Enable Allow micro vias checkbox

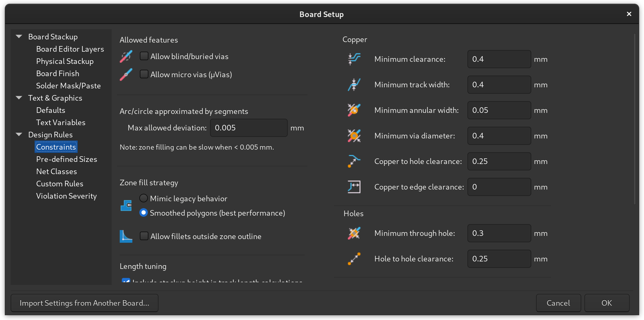point(144,74)
